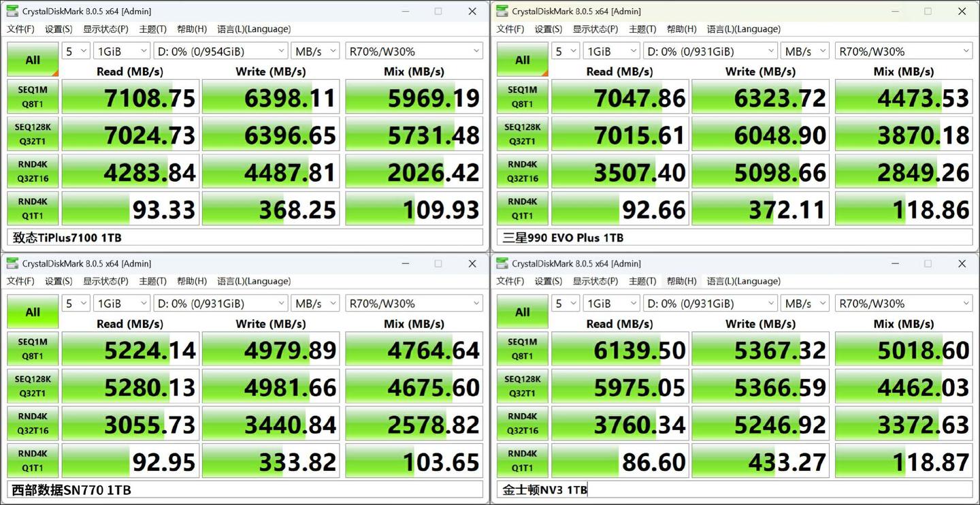
Task: Open drive selector dropdown in SN770 window
Action: point(221,304)
